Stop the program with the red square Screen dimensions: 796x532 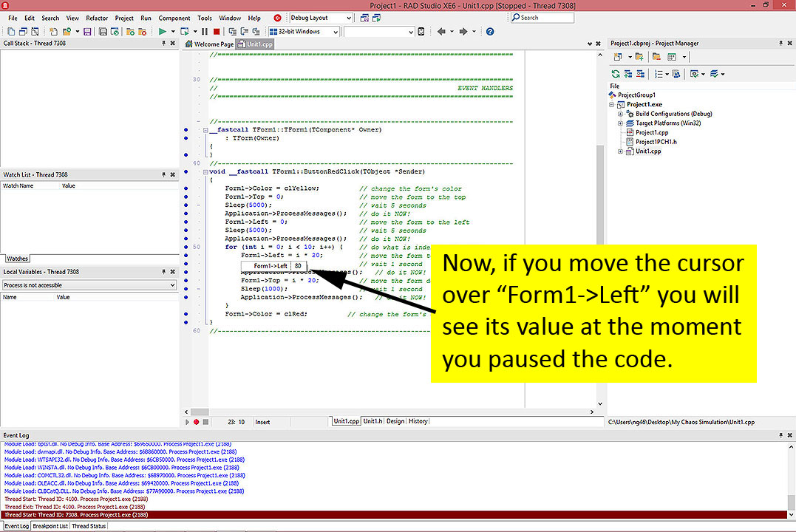217,32
